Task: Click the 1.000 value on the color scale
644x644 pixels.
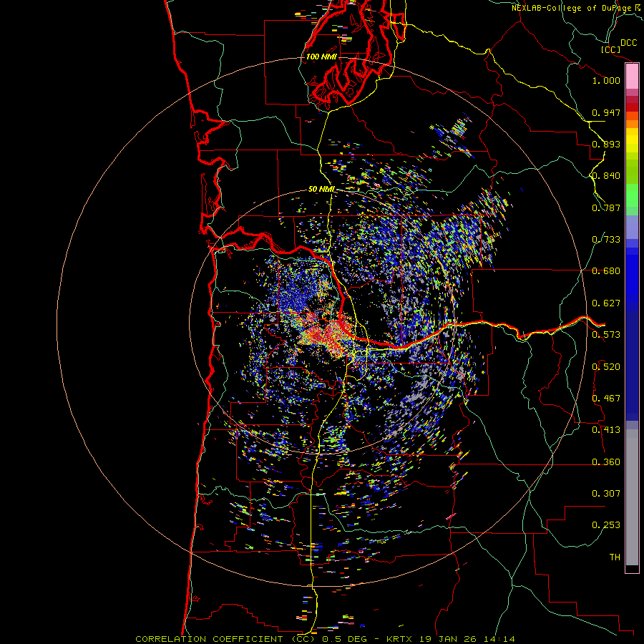Action: (606, 80)
